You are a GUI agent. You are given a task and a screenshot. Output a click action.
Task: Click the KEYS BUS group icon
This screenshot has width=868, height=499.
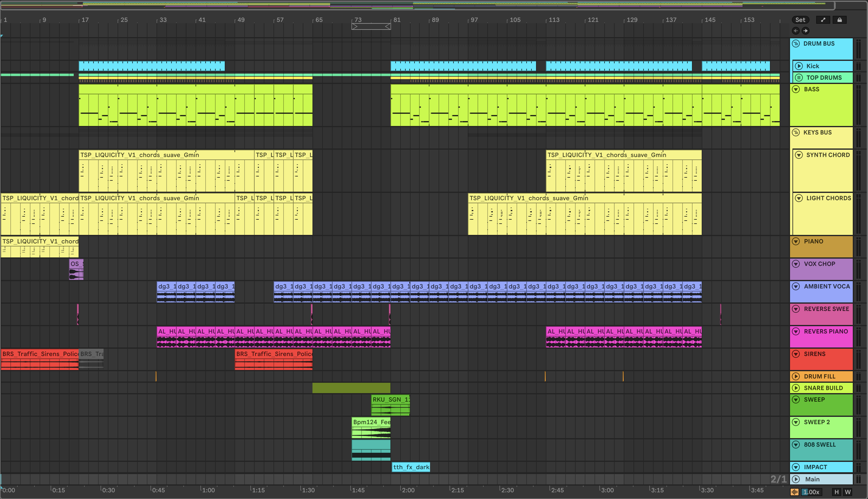[x=796, y=132]
